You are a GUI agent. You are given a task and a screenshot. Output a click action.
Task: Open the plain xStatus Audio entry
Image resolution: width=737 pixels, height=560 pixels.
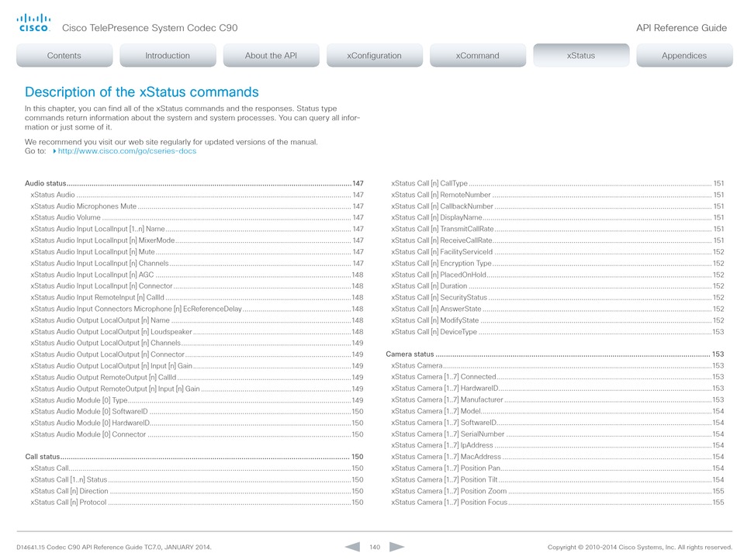(197, 195)
